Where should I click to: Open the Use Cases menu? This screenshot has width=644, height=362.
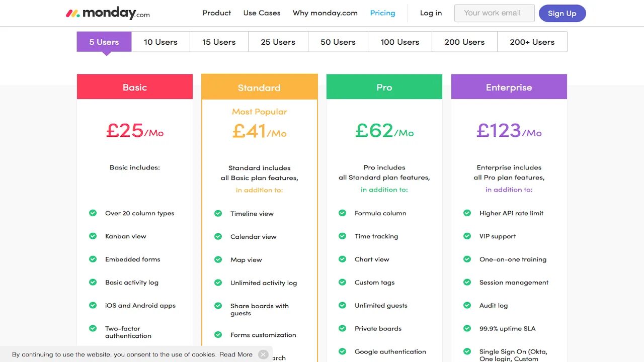click(x=262, y=13)
